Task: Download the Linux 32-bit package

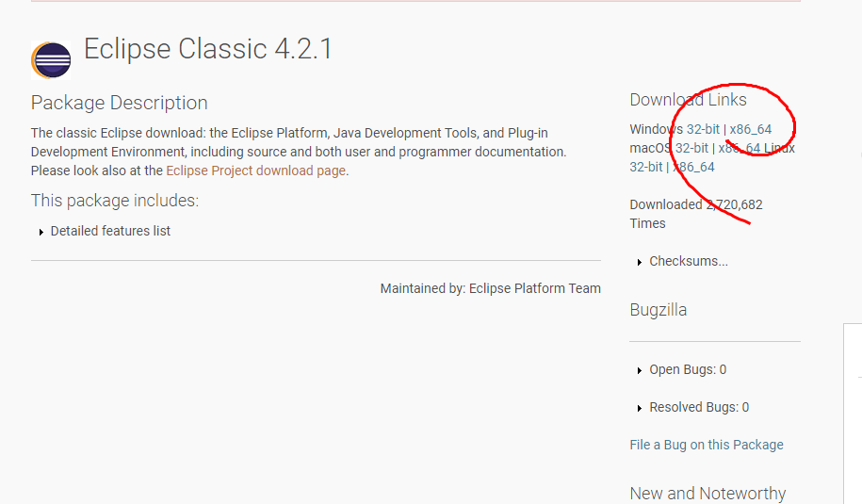Action: [x=646, y=167]
